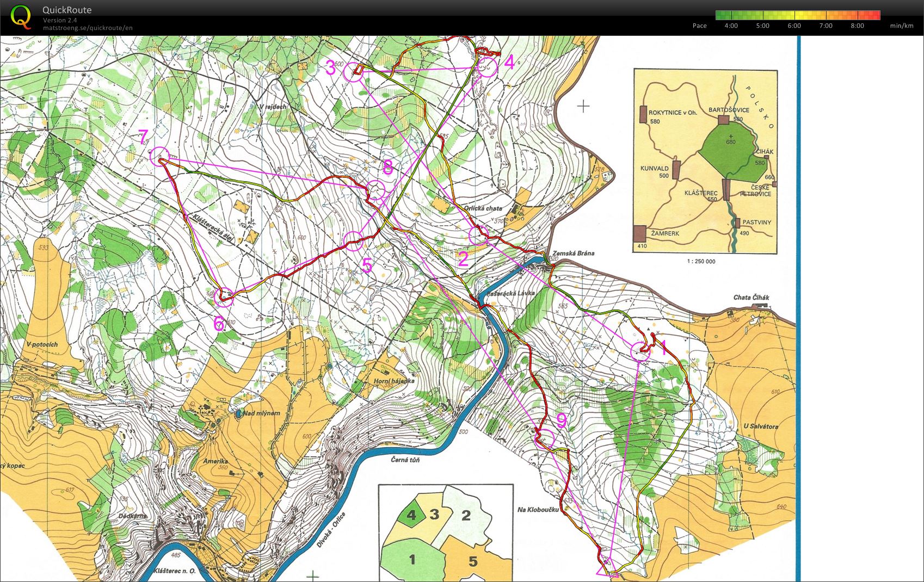Click the Orlická chata map label

pos(483,209)
